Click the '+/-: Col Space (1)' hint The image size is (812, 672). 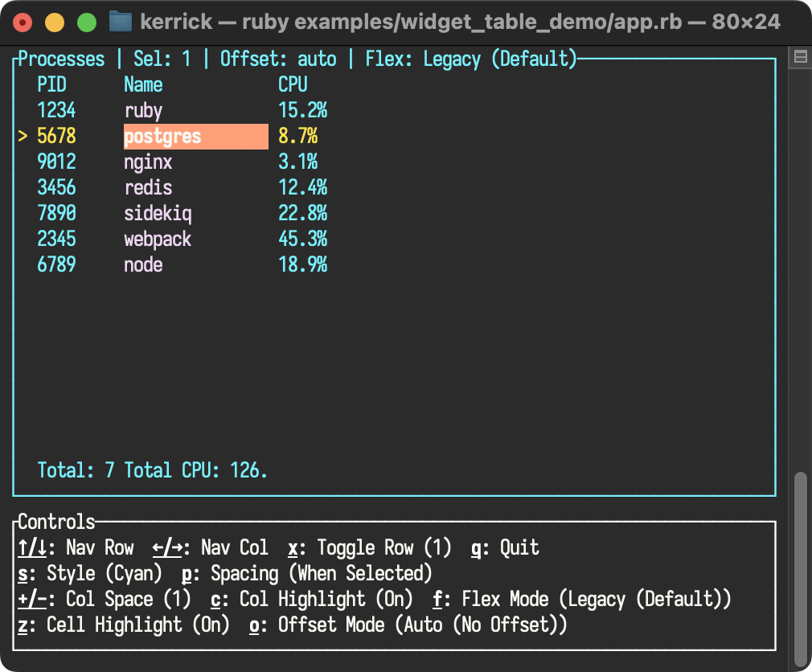pyautogui.click(x=105, y=600)
